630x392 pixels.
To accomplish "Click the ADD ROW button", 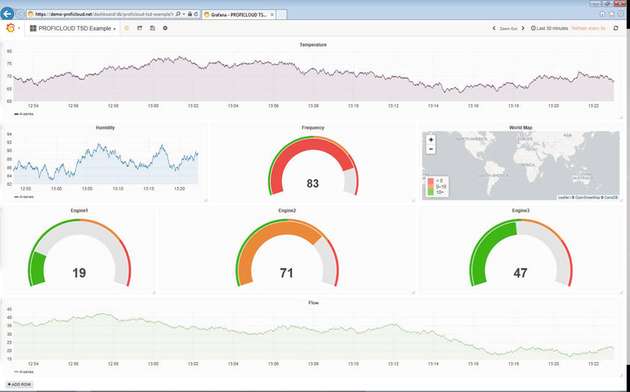I will 19,385.
